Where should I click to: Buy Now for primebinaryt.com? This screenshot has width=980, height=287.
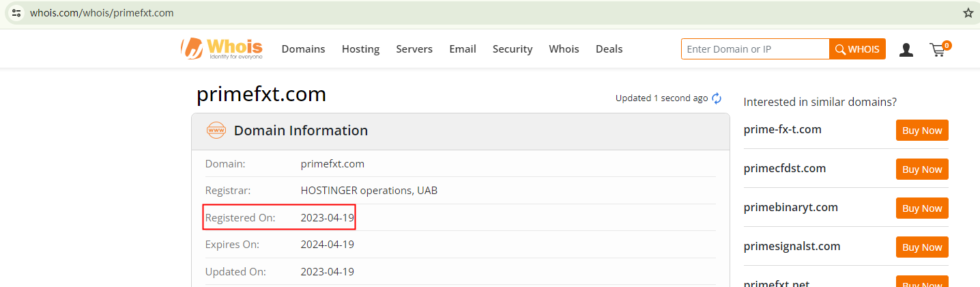922,208
